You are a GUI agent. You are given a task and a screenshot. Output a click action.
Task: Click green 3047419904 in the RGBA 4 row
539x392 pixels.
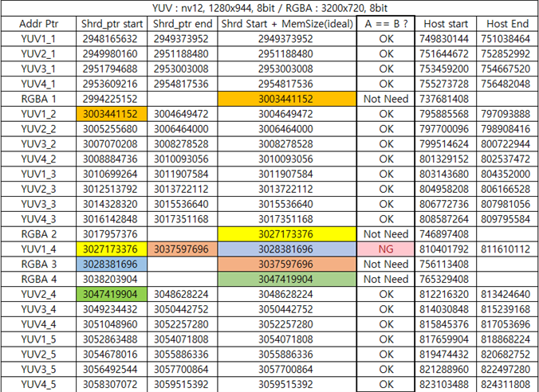287,280
